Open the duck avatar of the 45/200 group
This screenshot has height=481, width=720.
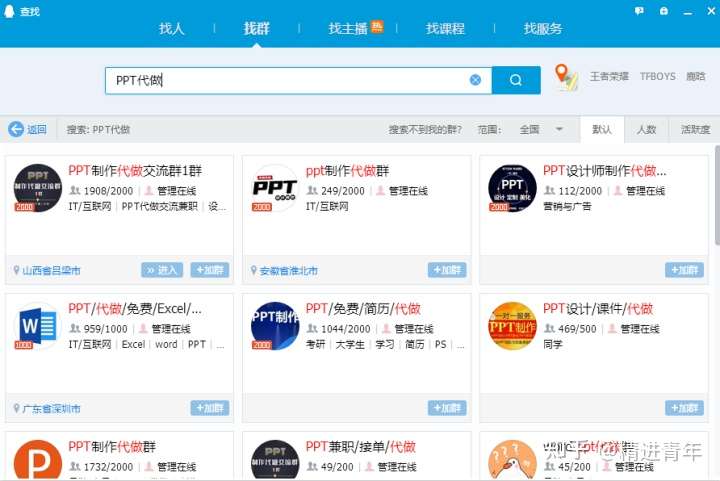(512, 460)
